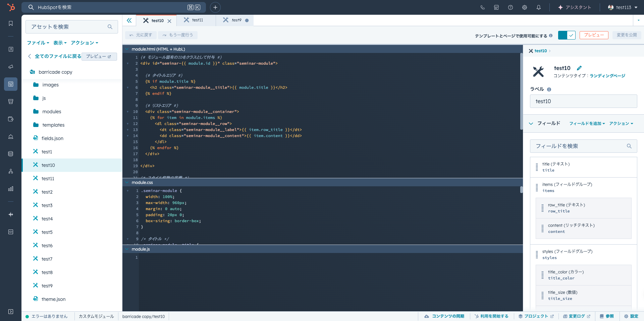The image size is (644, 321).
Task: Switch to the test11 tab
Action: tap(197, 20)
